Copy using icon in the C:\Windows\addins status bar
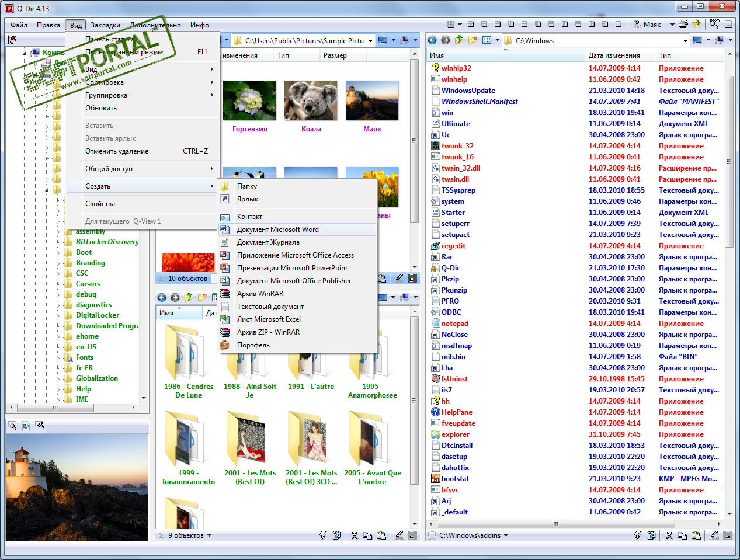740x560 pixels. (x=682, y=535)
